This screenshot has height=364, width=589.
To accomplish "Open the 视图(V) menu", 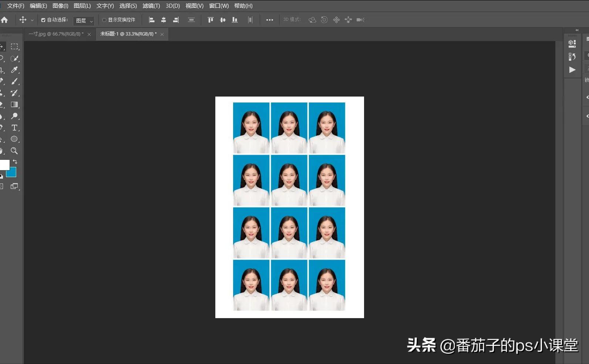I will (x=195, y=6).
